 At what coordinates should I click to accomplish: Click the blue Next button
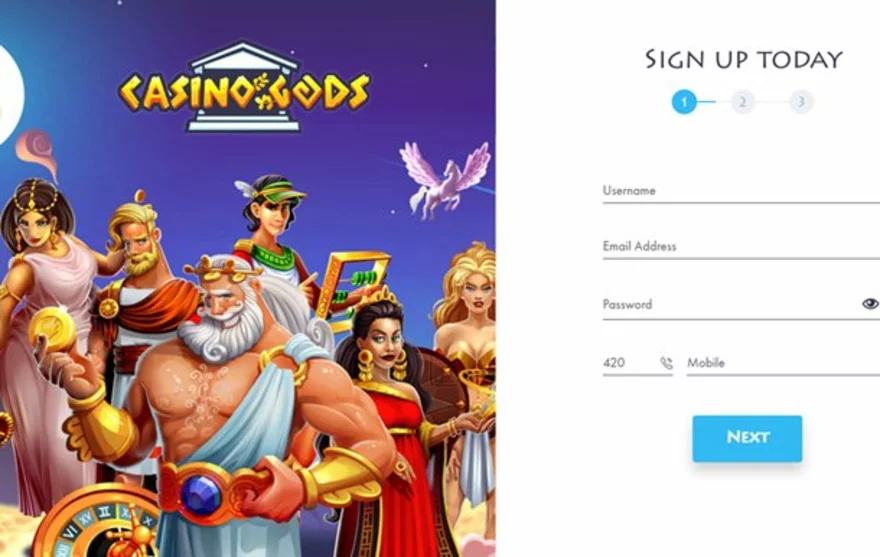(x=747, y=439)
